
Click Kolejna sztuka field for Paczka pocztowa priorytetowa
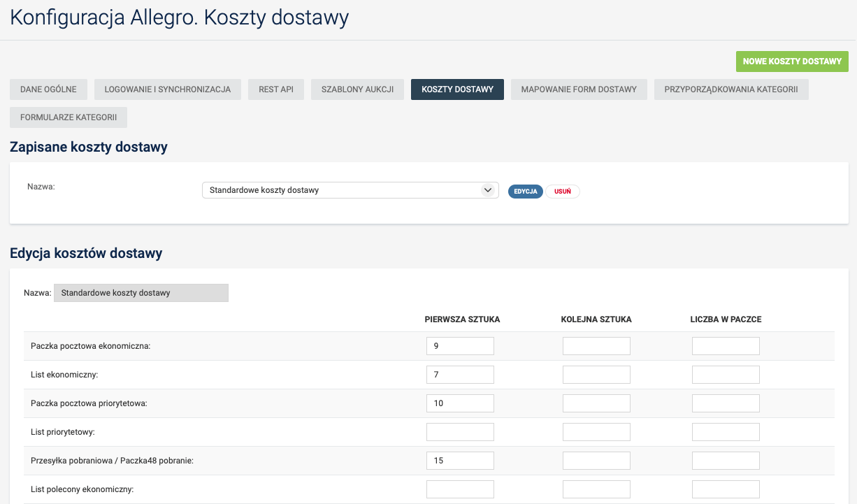[x=596, y=403]
